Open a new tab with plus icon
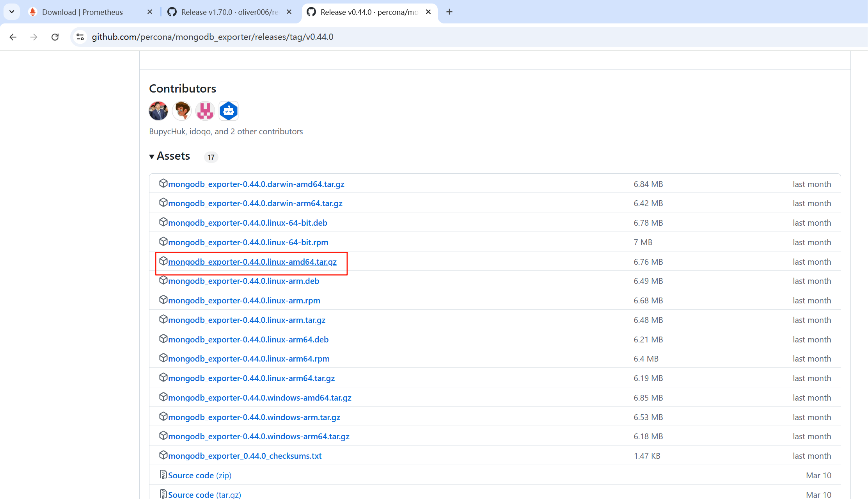Screen dimensions: 868x499 [449, 12]
